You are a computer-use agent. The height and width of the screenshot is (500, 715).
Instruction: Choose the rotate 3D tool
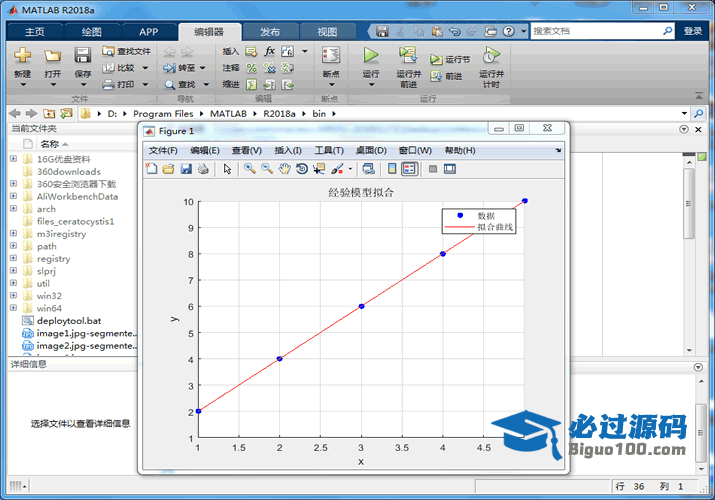click(301, 169)
